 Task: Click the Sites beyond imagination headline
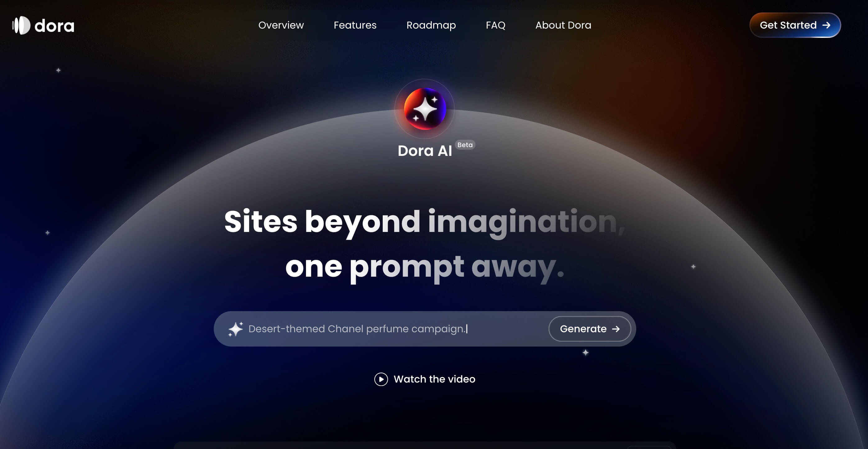[x=425, y=222]
